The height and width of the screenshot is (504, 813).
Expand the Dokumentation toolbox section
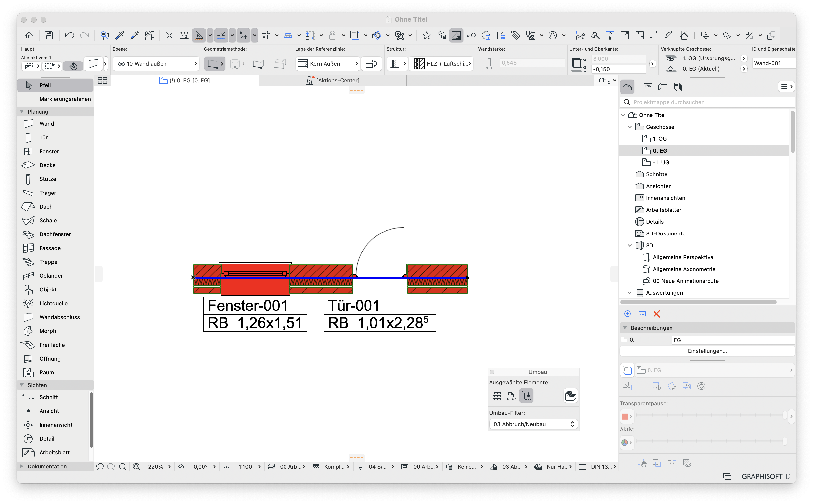pos(22,466)
